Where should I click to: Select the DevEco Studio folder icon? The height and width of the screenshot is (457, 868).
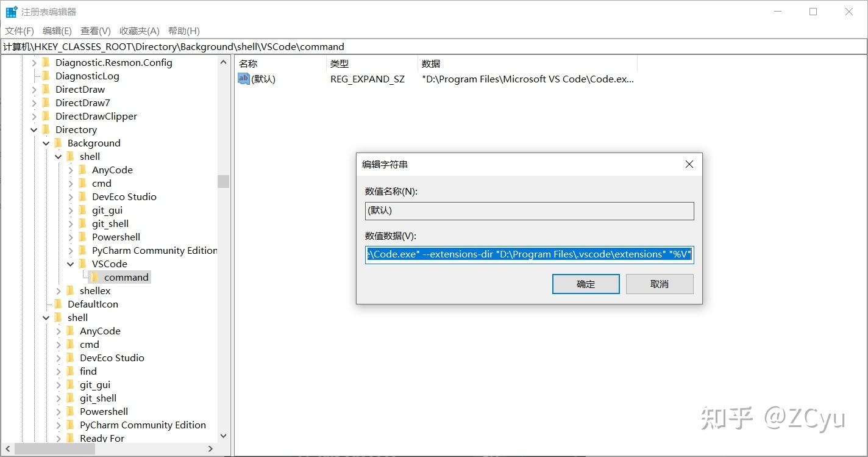point(84,196)
